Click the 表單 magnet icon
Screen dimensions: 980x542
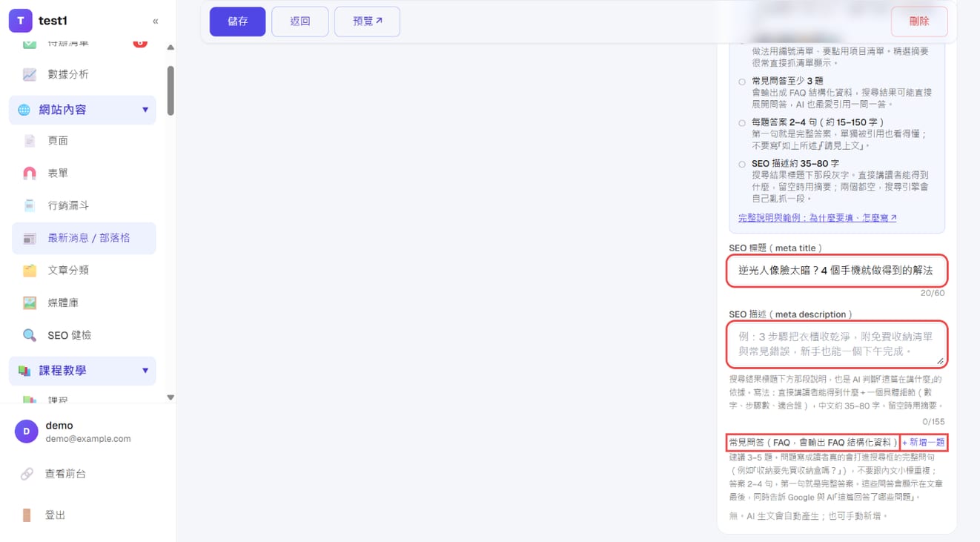click(30, 173)
